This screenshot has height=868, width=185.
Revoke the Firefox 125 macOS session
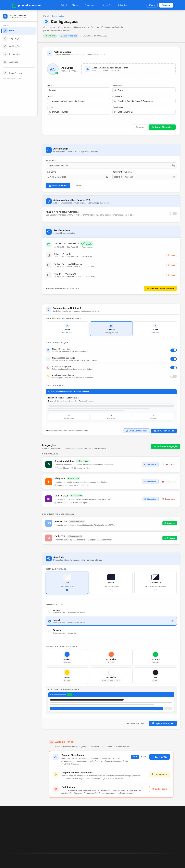tap(172, 265)
